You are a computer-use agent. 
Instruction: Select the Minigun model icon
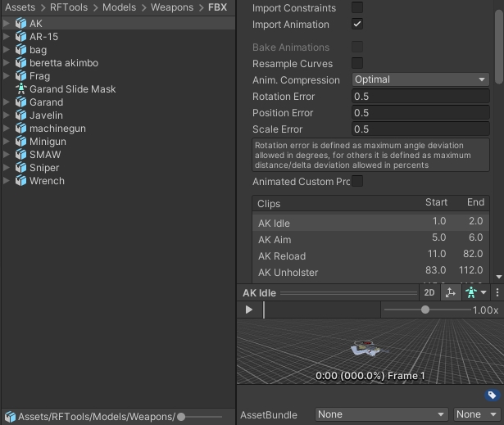click(20, 142)
